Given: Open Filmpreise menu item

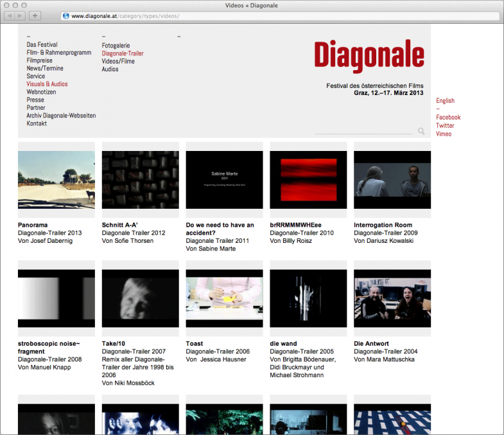Looking at the screenshot, I should 39,60.
